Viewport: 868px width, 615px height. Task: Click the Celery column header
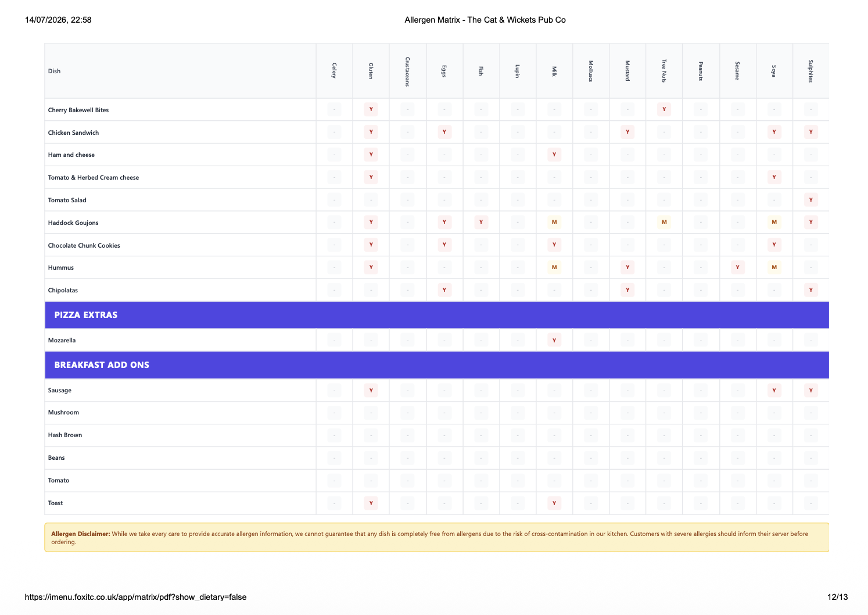coord(334,71)
